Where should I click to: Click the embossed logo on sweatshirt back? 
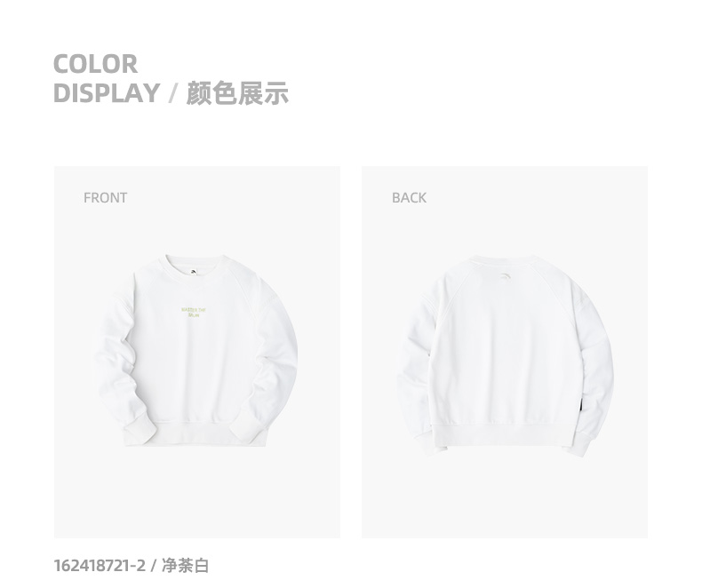pyautogui.click(x=505, y=276)
